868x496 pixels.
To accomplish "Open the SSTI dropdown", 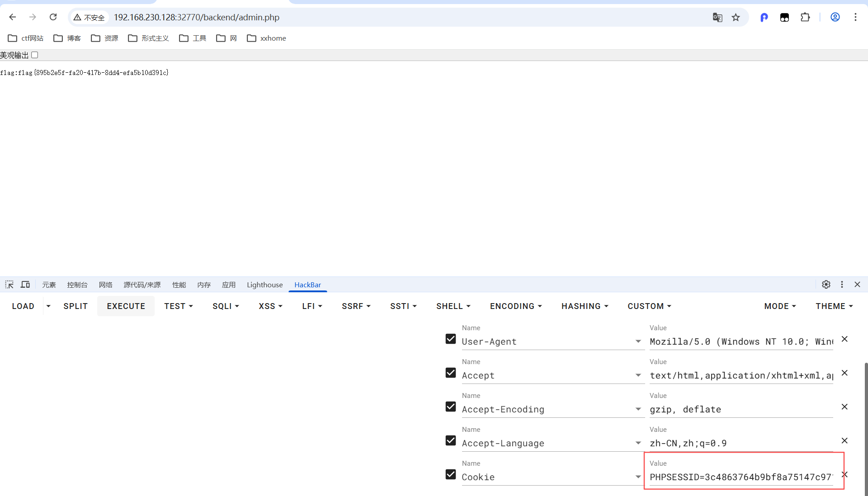I will [x=403, y=306].
